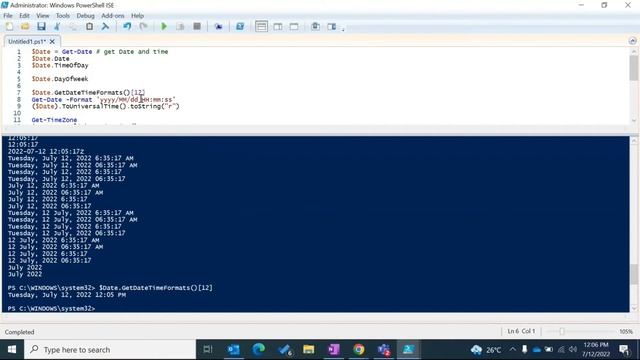Open a script file via the folder icon

(x=25, y=27)
